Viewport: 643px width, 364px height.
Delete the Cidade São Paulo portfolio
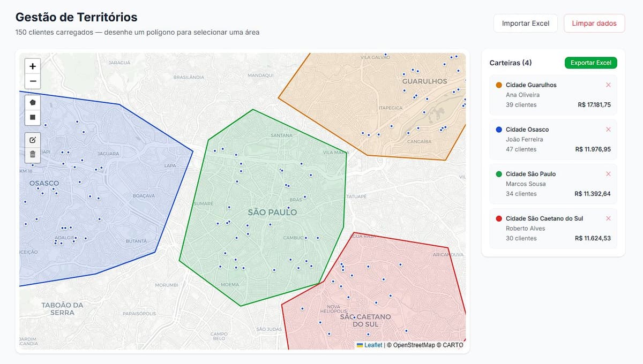coord(608,174)
